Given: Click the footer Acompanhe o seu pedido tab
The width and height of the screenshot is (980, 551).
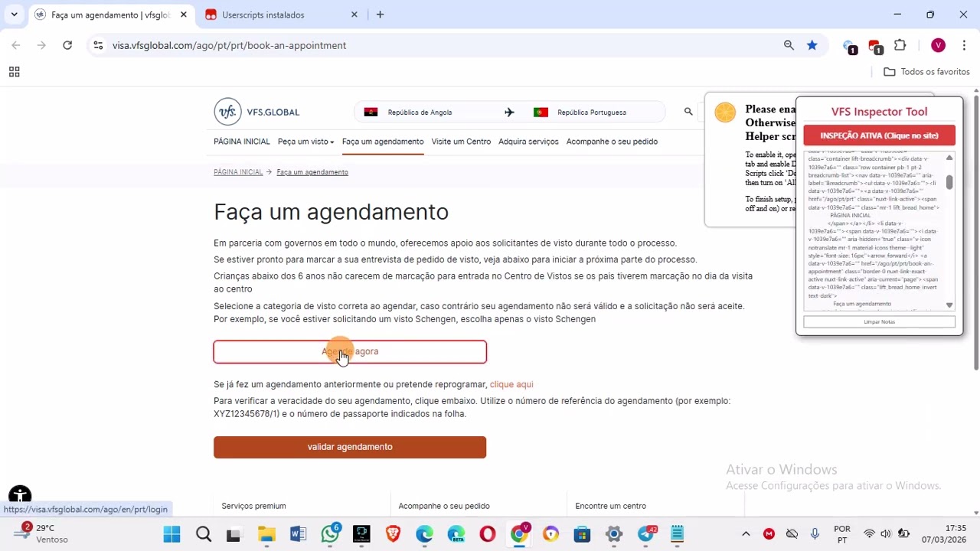Looking at the screenshot, I should coord(444,506).
